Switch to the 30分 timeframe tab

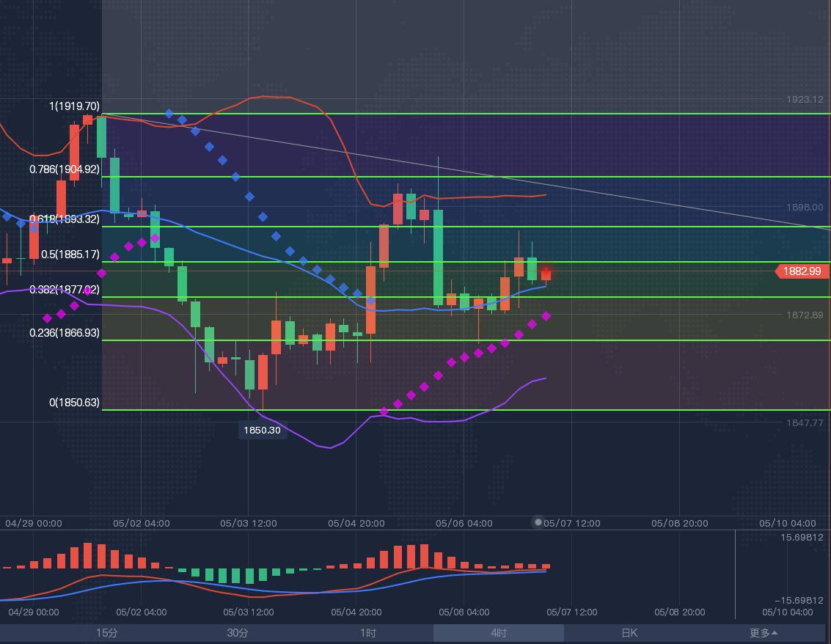click(x=236, y=632)
